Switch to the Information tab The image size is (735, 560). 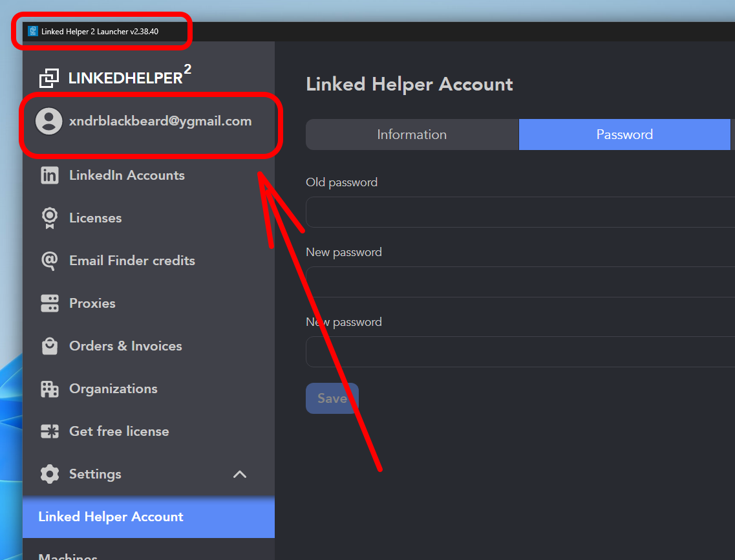(412, 135)
